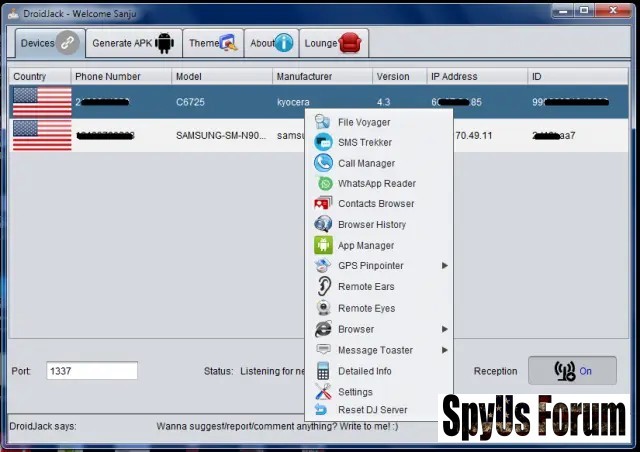
Task: Click the App Manager Android icon
Action: (x=323, y=245)
